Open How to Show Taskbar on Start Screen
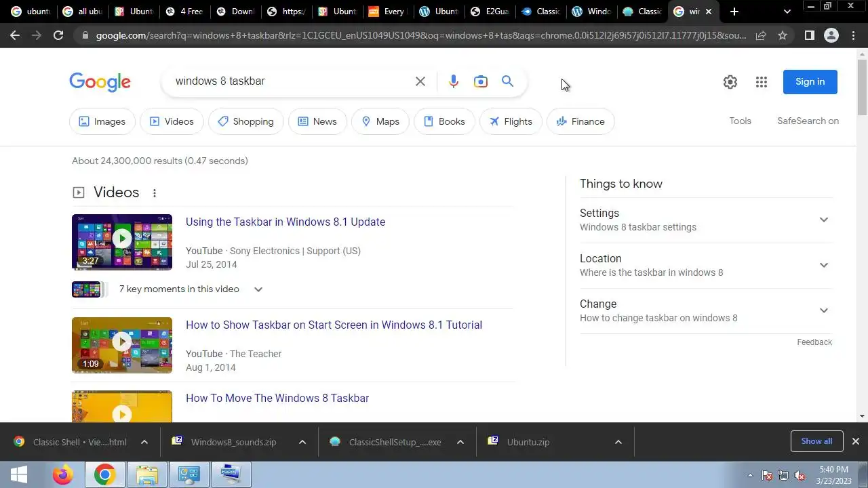868x488 pixels. click(334, 325)
